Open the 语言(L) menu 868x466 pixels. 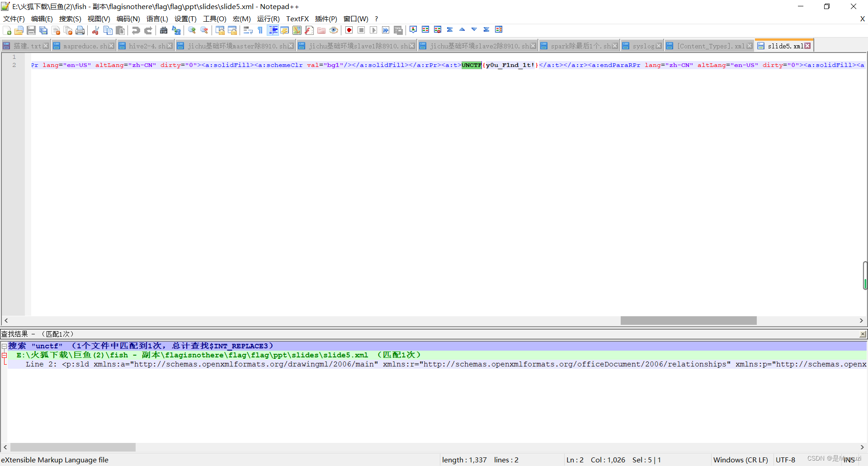pyautogui.click(x=157, y=19)
